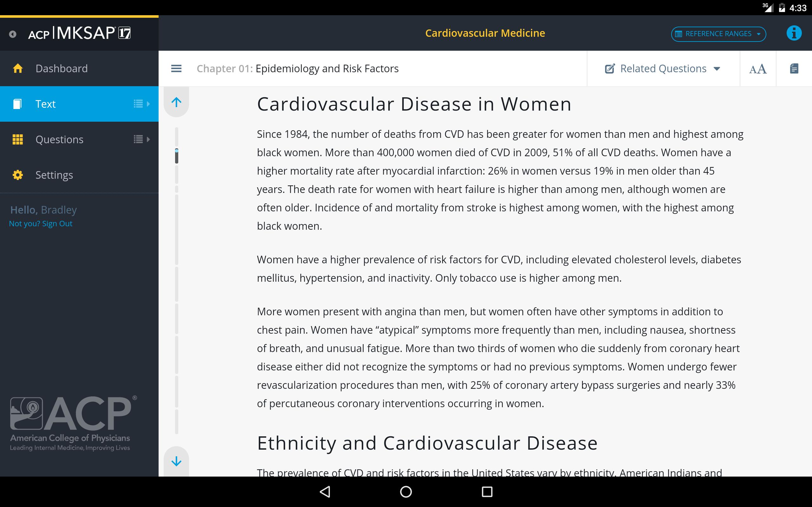Open the hamburger table of contents menu
The image size is (812, 507).
coord(176,69)
